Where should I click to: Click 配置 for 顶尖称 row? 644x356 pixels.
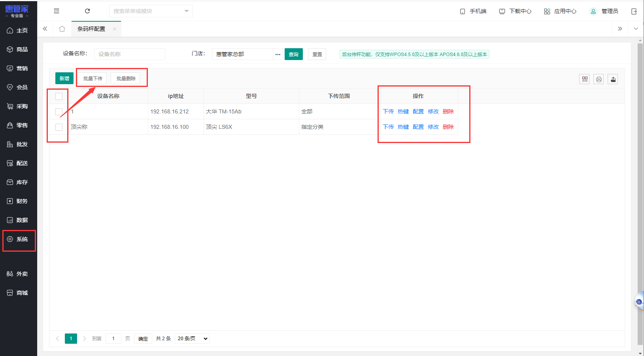coord(418,127)
